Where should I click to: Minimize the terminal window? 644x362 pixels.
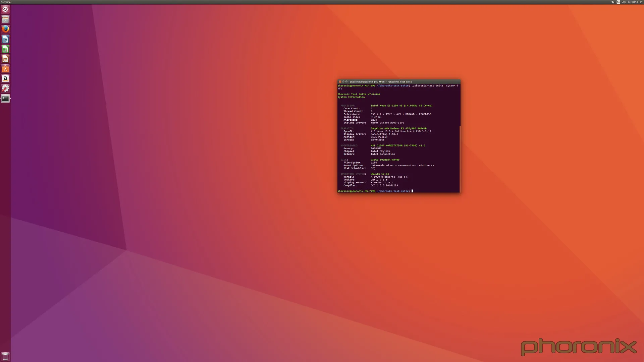click(x=343, y=82)
